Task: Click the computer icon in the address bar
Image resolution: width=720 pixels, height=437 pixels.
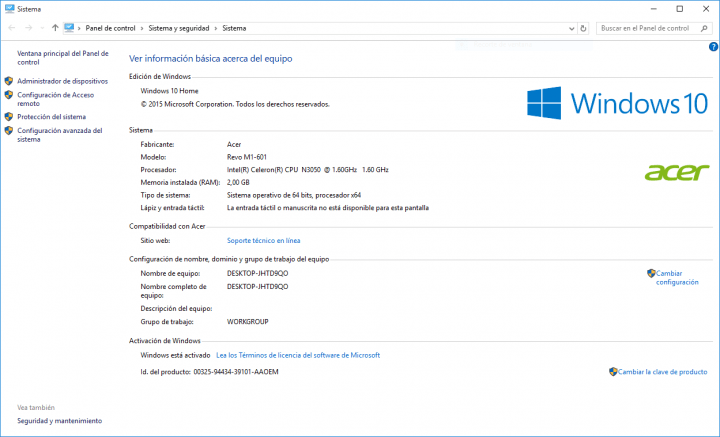Action: click(69, 28)
